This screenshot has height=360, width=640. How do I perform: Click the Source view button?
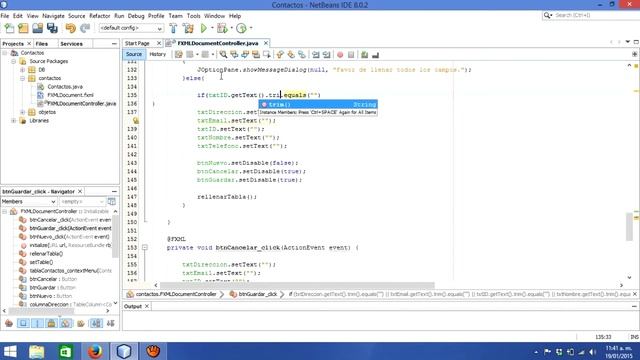(x=134, y=54)
